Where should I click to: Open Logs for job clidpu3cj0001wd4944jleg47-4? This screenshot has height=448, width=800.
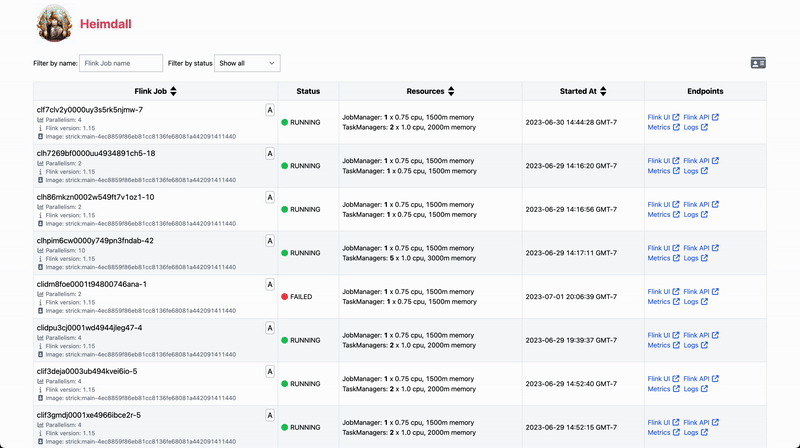pos(695,345)
